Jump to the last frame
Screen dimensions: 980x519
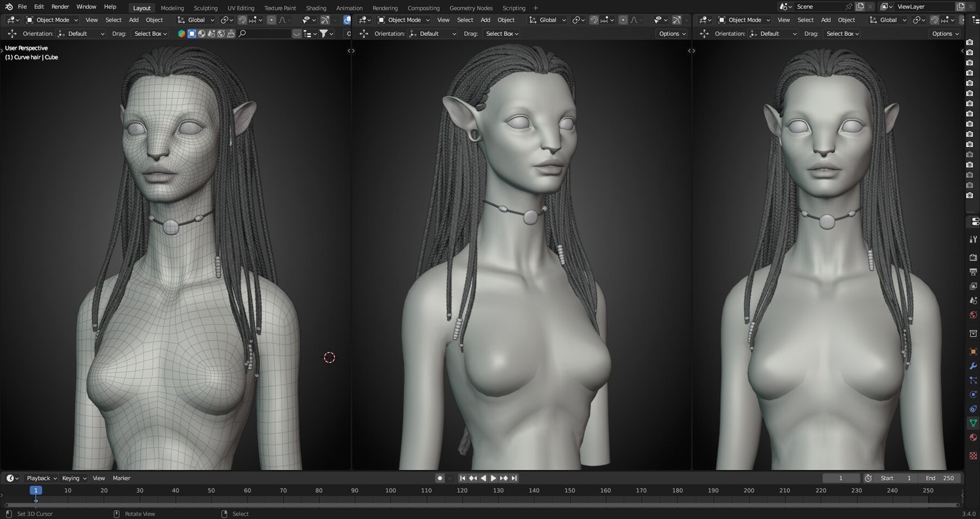[514, 478]
